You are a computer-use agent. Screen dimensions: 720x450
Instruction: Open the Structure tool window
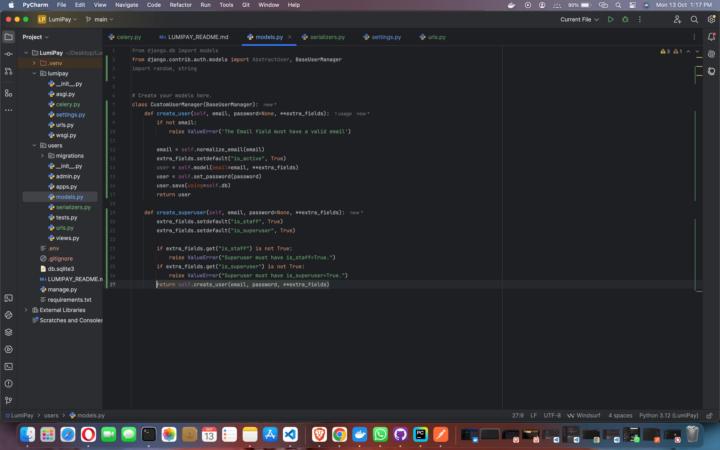pos(9,93)
